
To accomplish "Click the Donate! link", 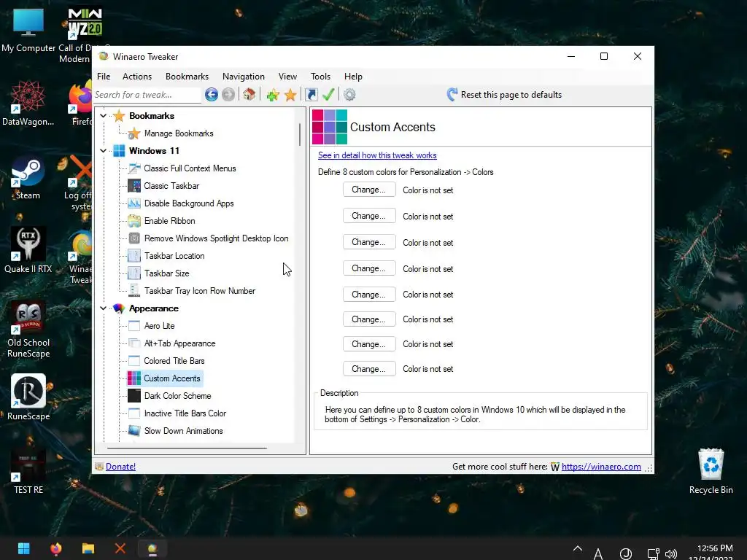I will pyautogui.click(x=120, y=467).
